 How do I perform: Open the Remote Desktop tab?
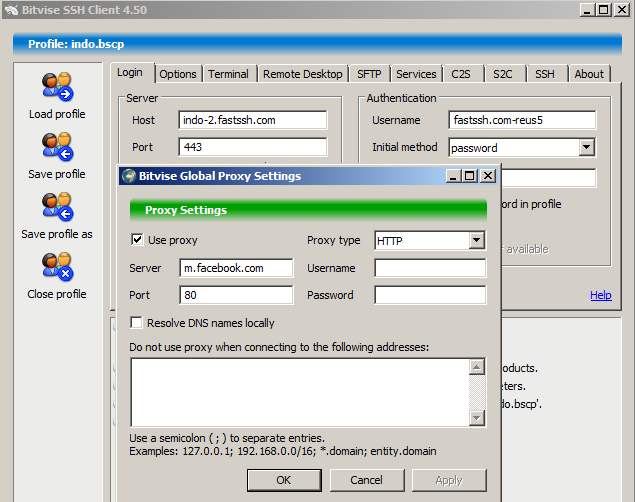pyautogui.click(x=303, y=74)
